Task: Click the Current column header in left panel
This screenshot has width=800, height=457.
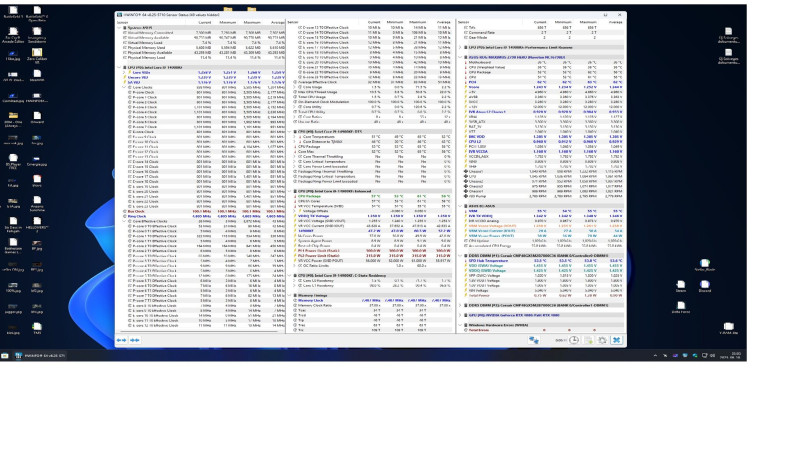Action: (204, 22)
